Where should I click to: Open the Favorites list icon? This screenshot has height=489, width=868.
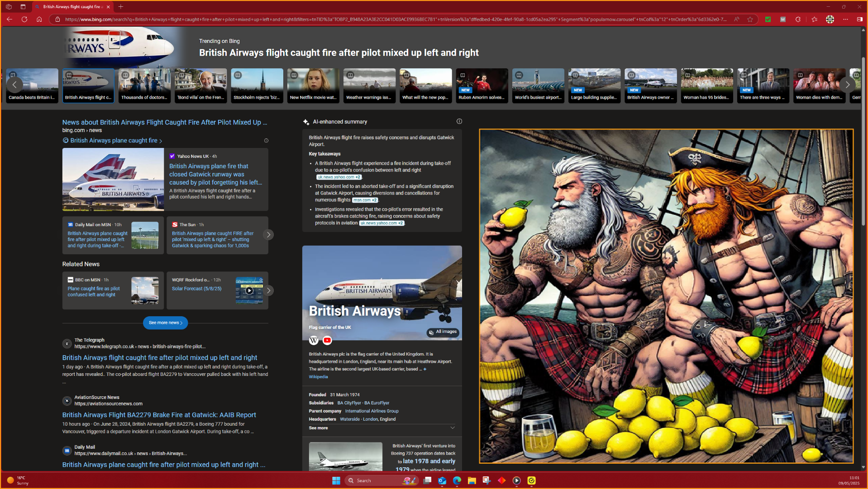pyautogui.click(x=815, y=19)
